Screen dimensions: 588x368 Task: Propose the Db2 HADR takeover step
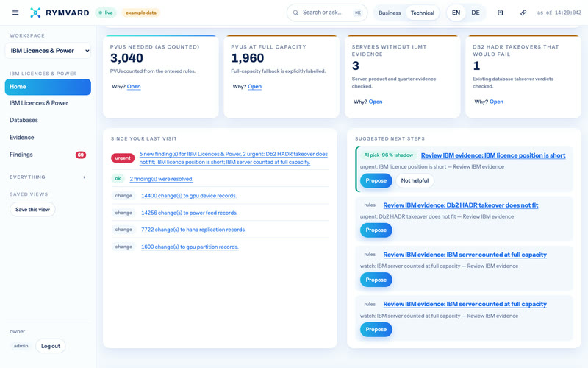(x=376, y=230)
